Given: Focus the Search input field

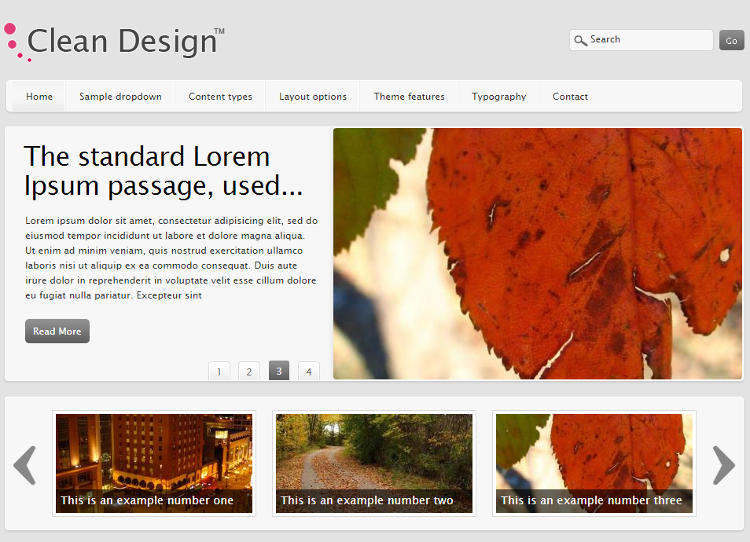Looking at the screenshot, I should (641, 40).
